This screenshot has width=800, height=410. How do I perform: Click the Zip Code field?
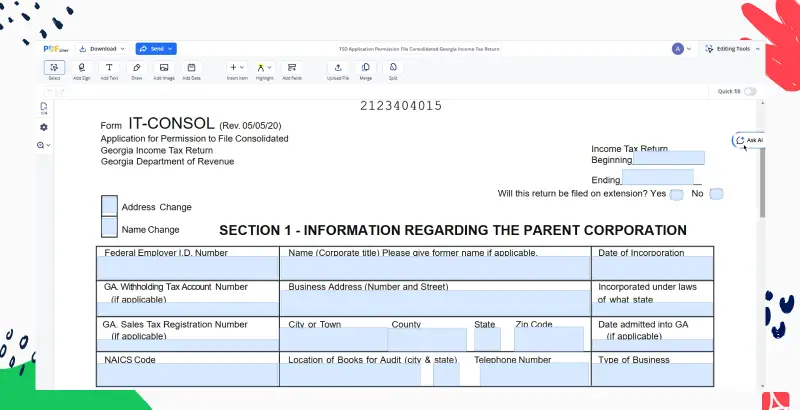[x=549, y=339]
